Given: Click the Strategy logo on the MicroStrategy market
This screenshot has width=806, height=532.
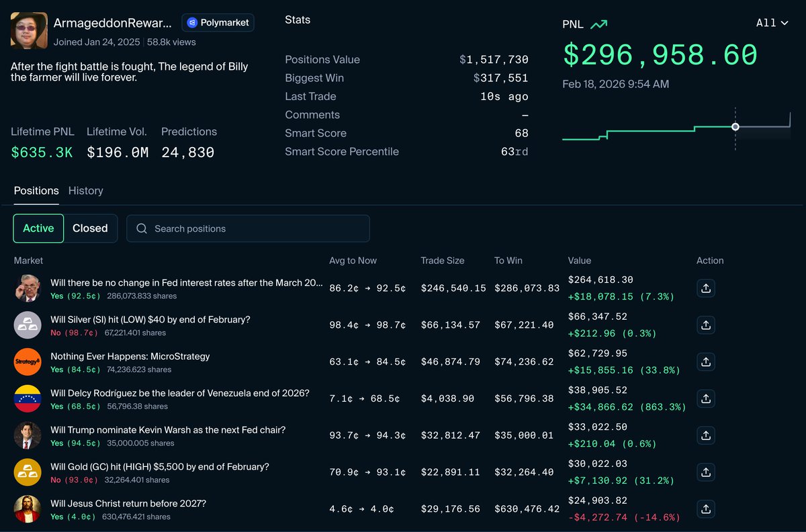Looking at the screenshot, I should [28, 361].
